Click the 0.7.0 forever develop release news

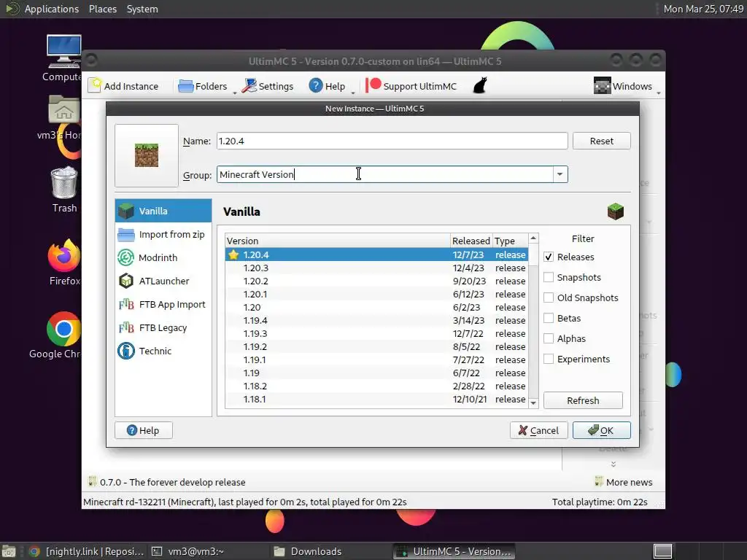(x=167, y=482)
